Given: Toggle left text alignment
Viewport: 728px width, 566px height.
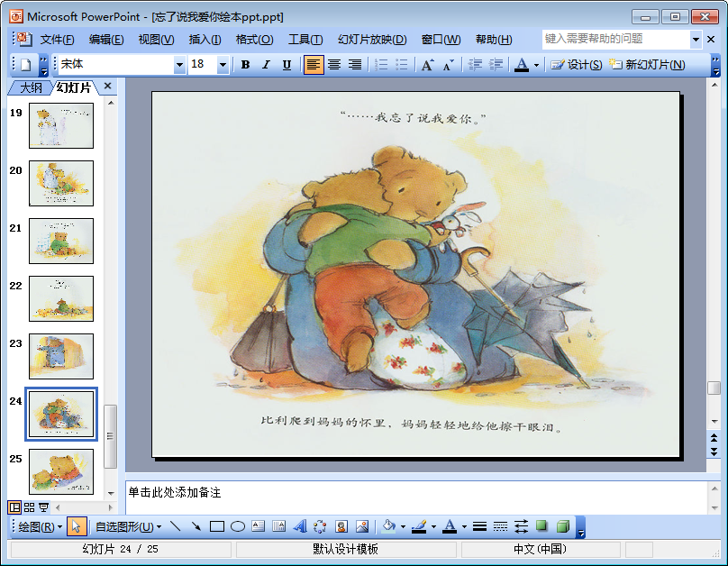Looking at the screenshot, I should 314,65.
